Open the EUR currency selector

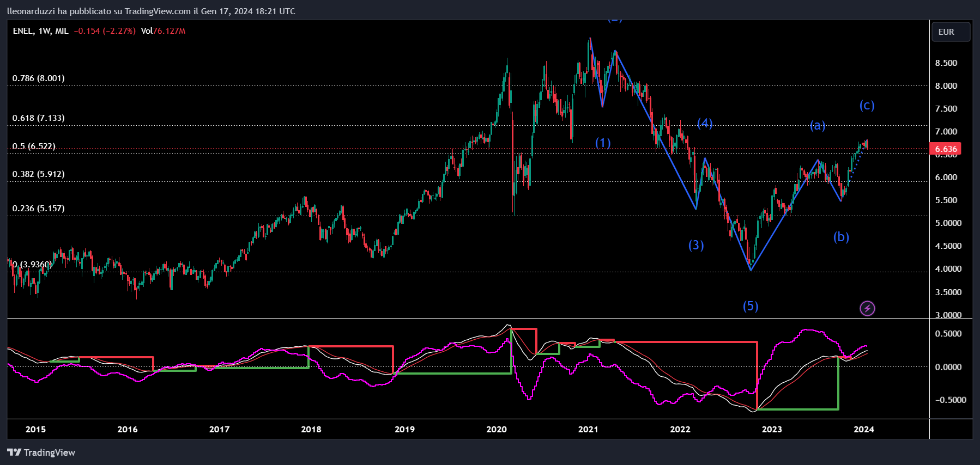pos(951,32)
